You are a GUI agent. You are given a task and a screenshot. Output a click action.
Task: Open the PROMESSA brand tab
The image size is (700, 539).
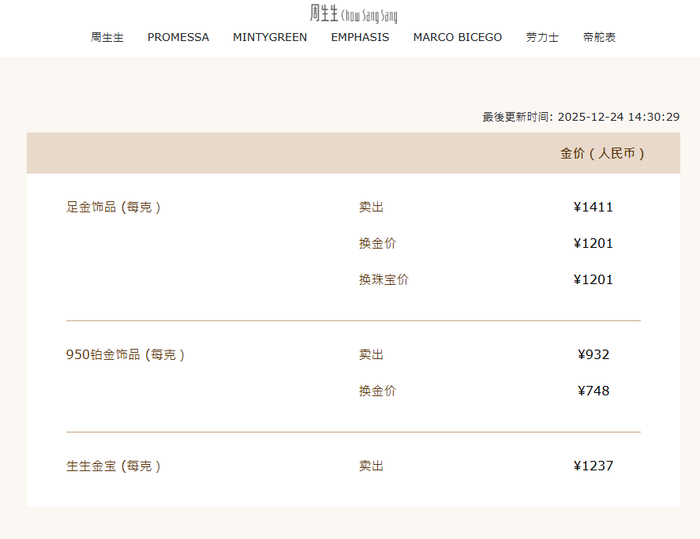[x=178, y=37]
